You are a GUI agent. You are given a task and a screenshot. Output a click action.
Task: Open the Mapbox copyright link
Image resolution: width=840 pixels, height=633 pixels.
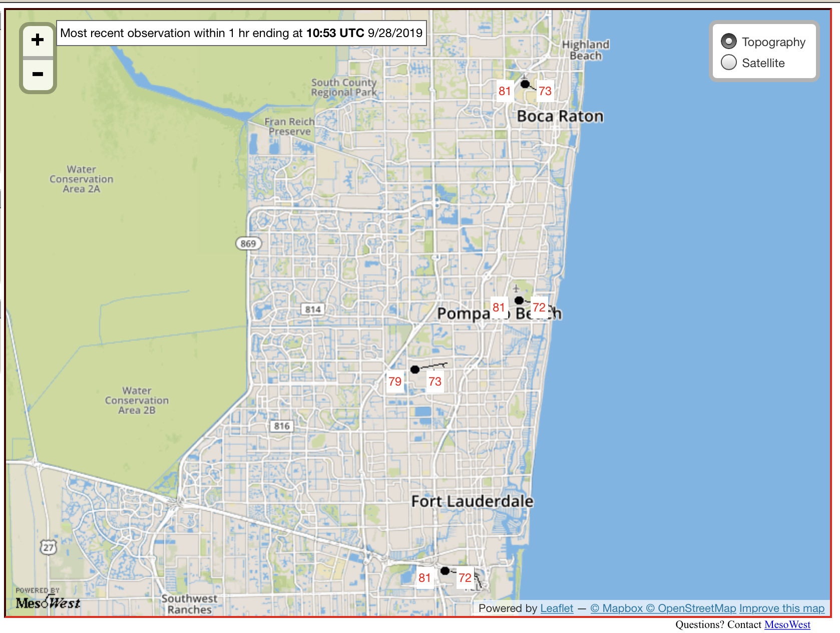(x=616, y=608)
